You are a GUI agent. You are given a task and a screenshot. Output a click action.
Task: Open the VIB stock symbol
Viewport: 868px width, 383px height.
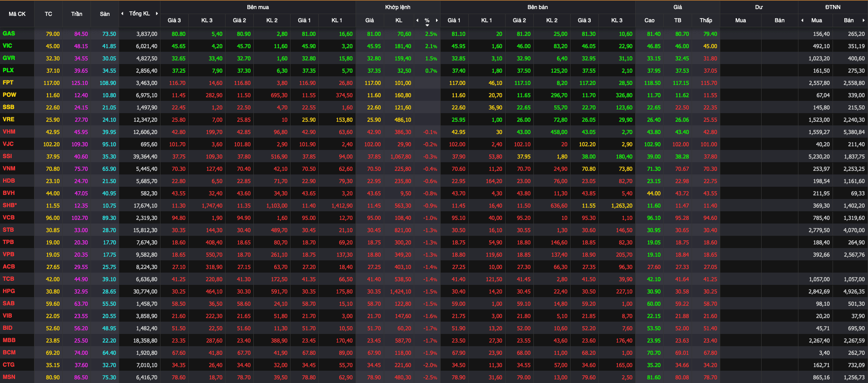(7, 316)
